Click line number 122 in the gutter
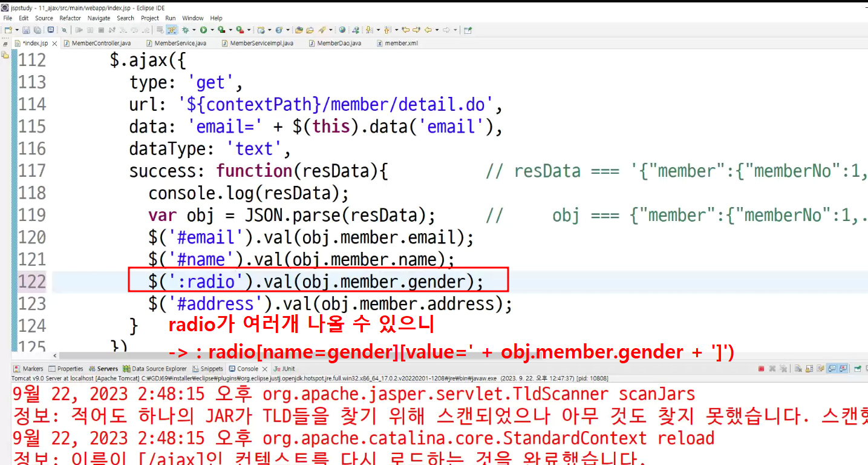868x465 pixels. 32,282
